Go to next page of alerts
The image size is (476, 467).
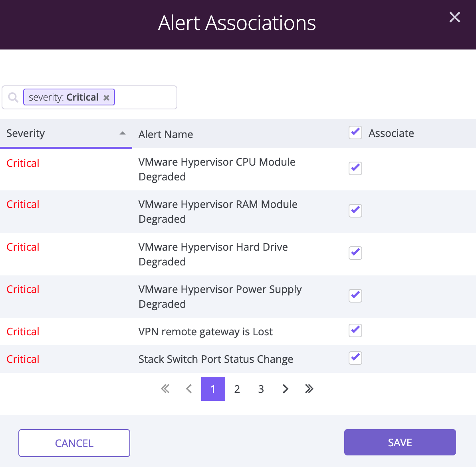pos(285,389)
